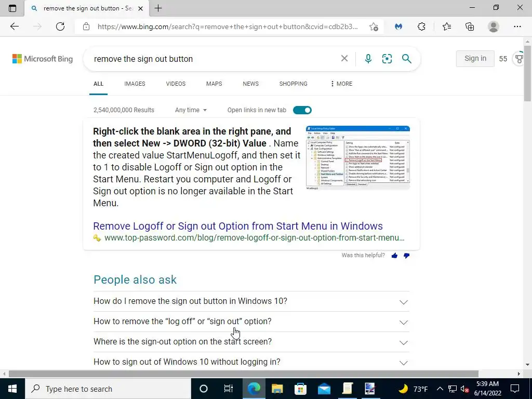Select the ALL results tab
Image resolution: width=532 pixels, height=399 pixels.
pos(98,84)
